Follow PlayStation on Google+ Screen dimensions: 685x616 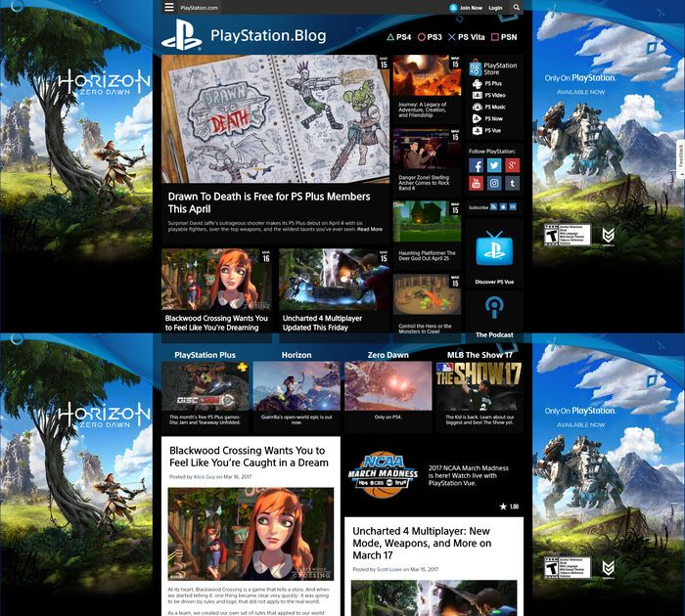512,165
